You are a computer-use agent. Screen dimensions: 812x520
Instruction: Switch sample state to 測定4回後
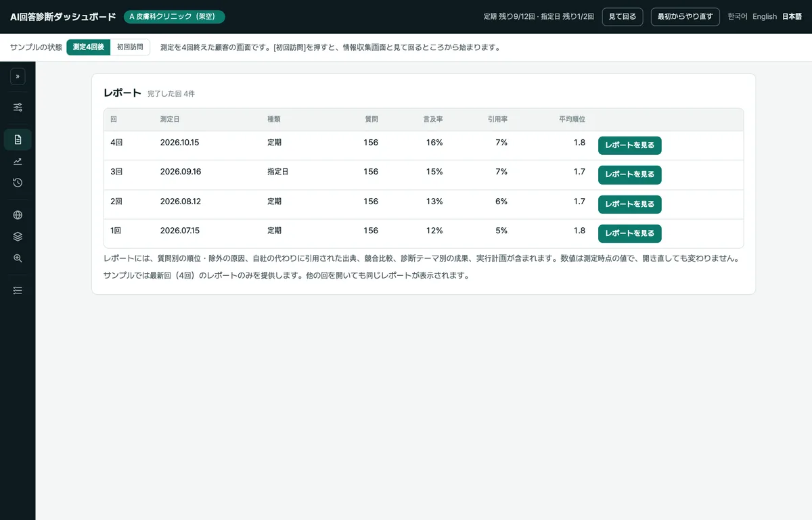(89, 47)
